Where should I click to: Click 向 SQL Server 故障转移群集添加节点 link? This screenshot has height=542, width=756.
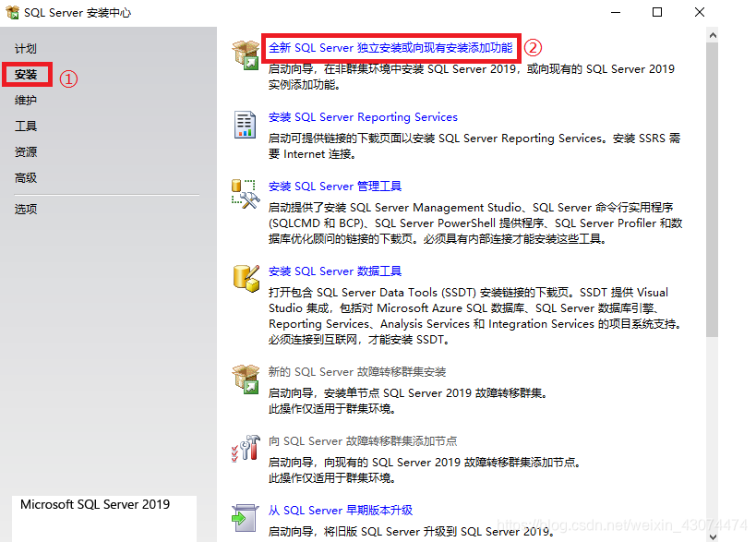pyautogui.click(x=363, y=441)
